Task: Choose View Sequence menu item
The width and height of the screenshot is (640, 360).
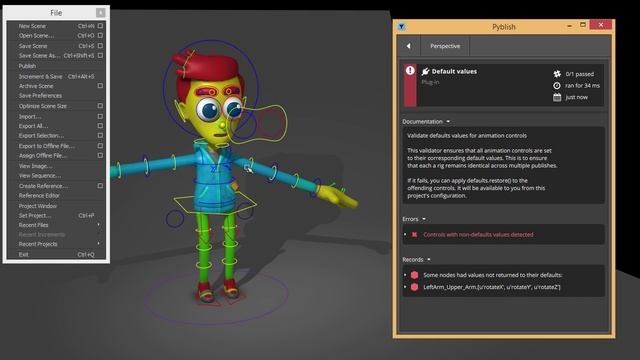Action: tap(40, 176)
